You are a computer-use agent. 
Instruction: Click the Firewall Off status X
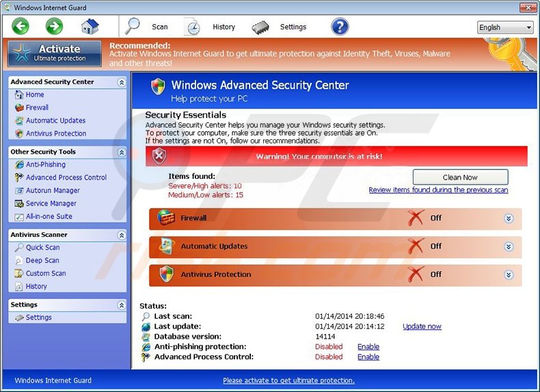coord(416,218)
